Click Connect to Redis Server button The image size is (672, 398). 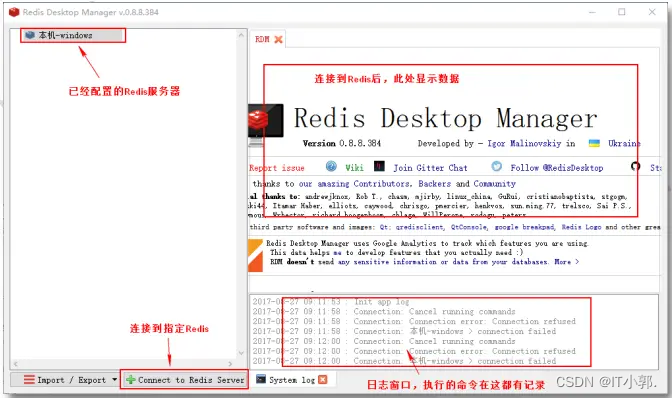184,380
